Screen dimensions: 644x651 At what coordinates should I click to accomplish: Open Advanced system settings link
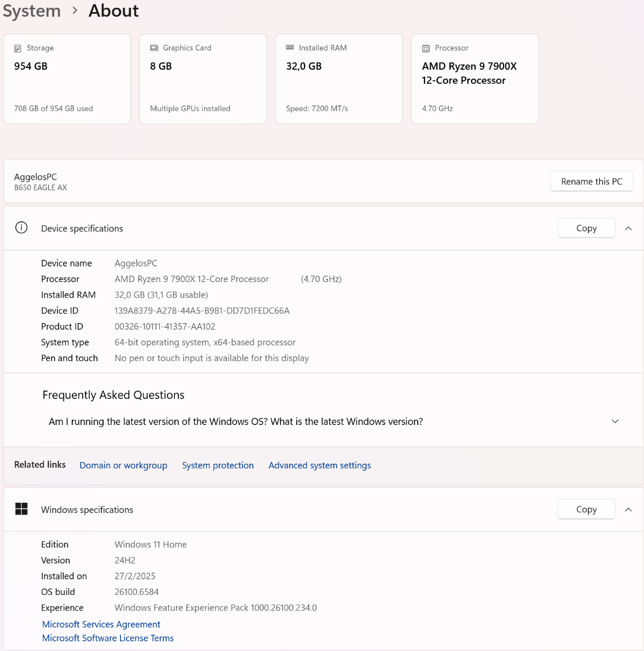tap(320, 465)
